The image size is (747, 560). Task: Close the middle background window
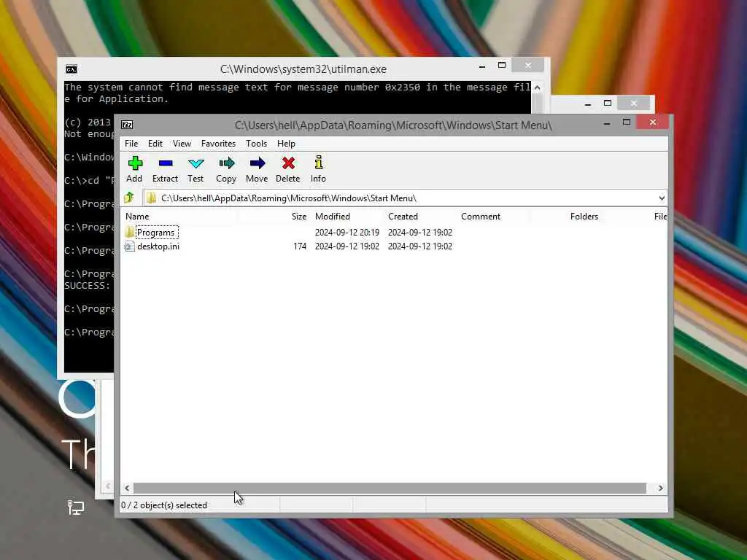[x=634, y=104]
